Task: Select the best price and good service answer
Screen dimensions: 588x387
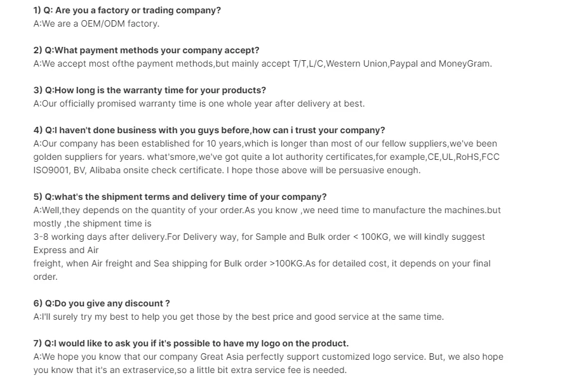Action: tap(238, 317)
